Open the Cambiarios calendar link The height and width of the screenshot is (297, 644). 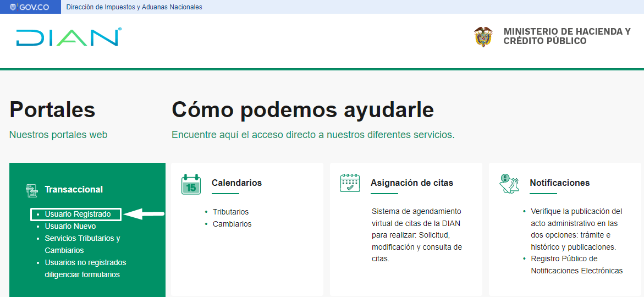(x=232, y=224)
